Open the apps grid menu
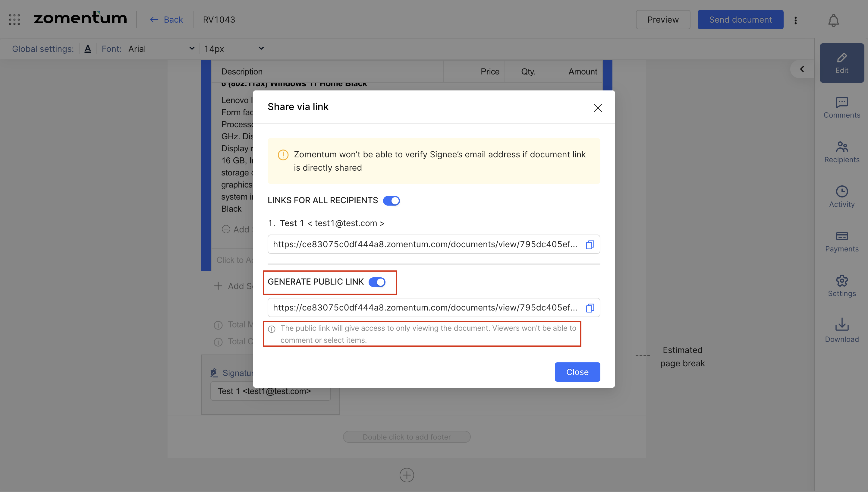The image size is (868, 492). pos(14,20)
